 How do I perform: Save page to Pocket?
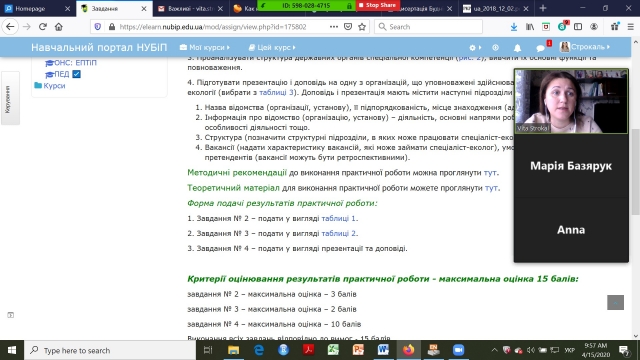(348, 27)
